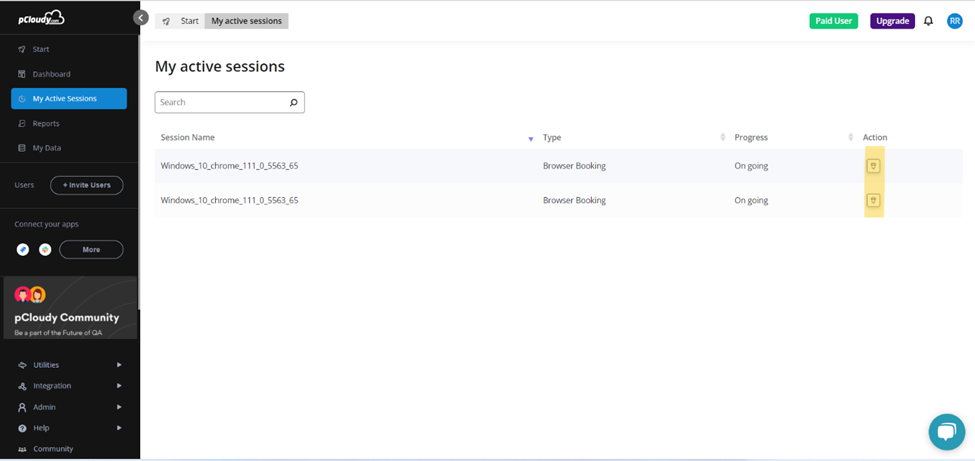
Task: Collapse the sidebar with the arrow button
Action: coord(141,18)
